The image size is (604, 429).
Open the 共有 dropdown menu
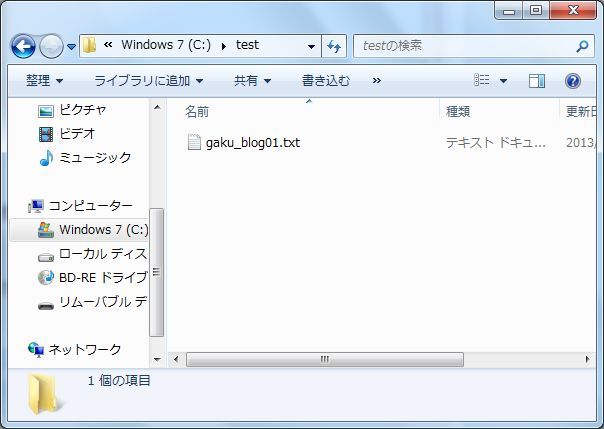[x=252, y=81]
